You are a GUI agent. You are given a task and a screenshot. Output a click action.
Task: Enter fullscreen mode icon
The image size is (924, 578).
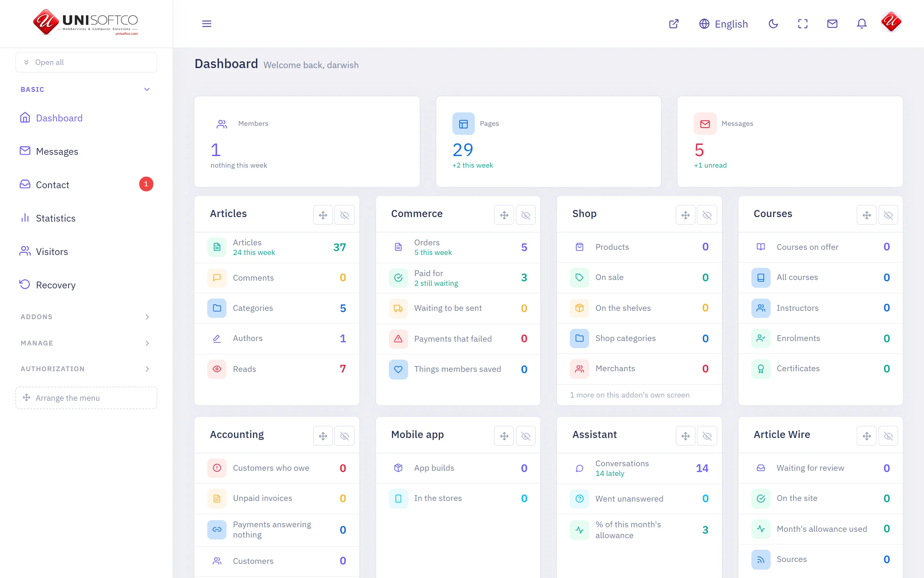[x=803, y=24]
